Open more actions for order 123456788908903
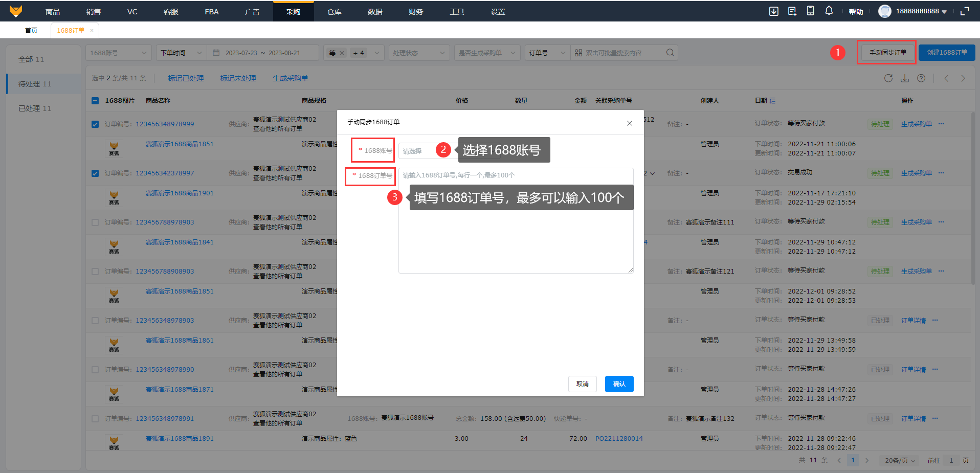The height and width of the screenshot is (473, 980). click(941, 271)
